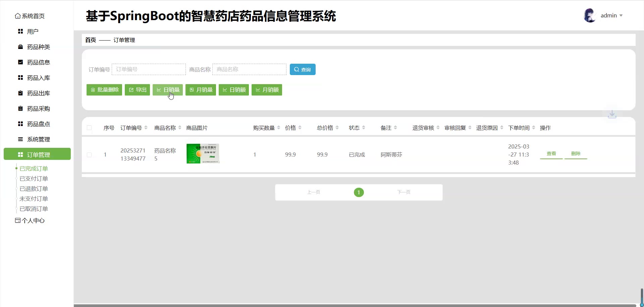644x307 pixels.
Task: Open the 已支付订单 submenu item
Action: click(34, 179)
